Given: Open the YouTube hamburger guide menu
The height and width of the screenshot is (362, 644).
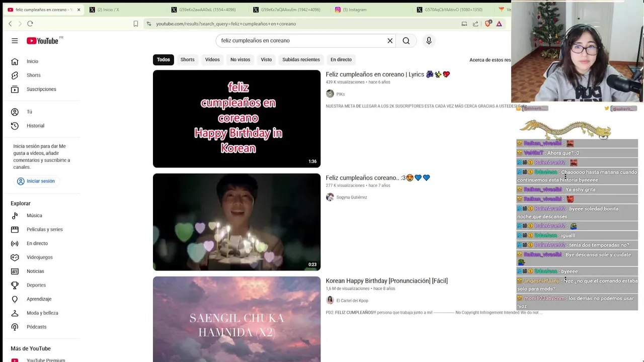Looking at the screenshot, I should coord(15,41).
